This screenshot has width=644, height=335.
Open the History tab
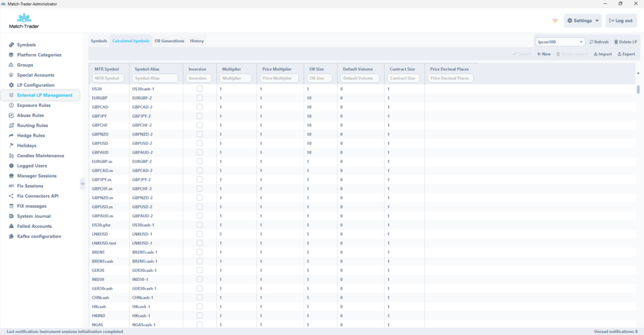(197, 41)
